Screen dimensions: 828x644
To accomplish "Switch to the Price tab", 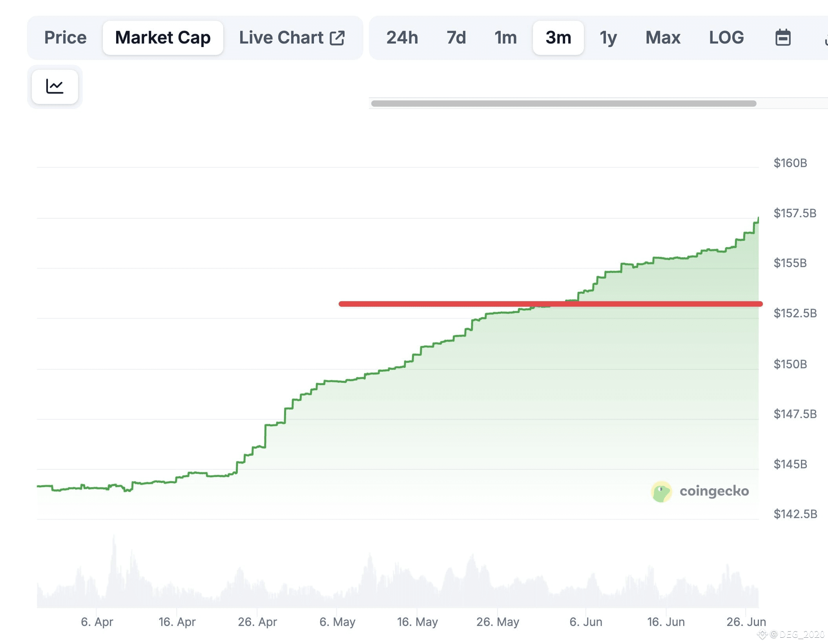I will tap(65, 38).
